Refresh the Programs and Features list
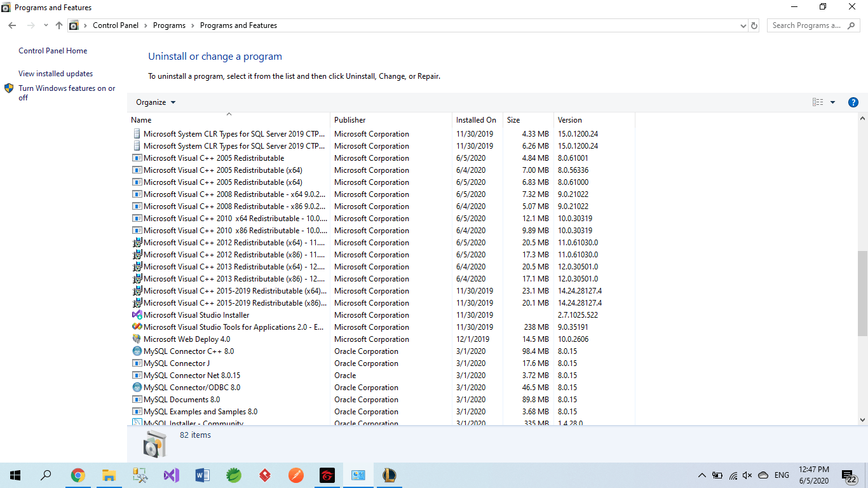Image resolution: width=868 pixels, height=488 pixels. coord(754,25)
